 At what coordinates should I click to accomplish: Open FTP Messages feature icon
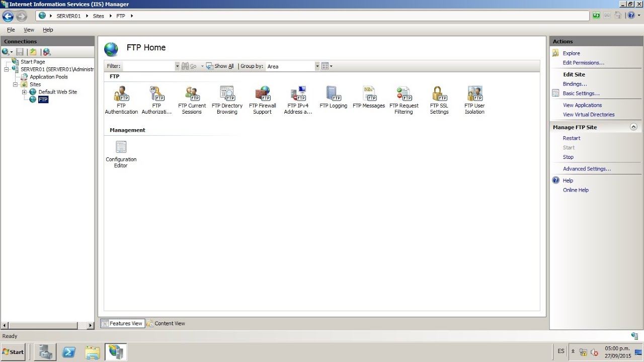pos(369,97)
